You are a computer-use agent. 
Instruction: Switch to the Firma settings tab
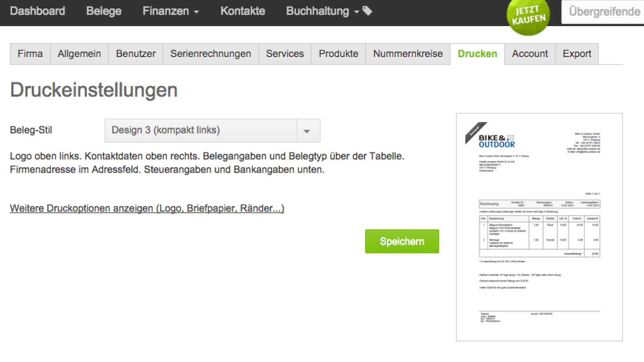pyautogui.click(x=30, y=53)
